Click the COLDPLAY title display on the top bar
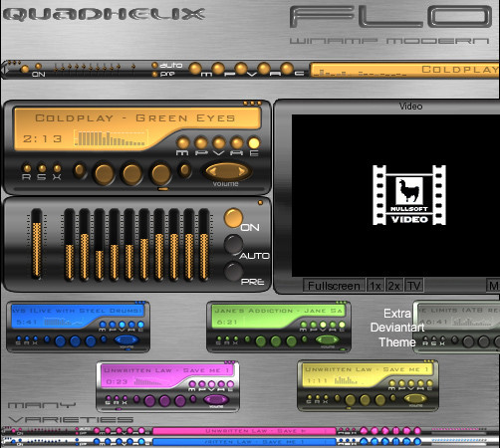Image resolution: width=500 pixels, height=448 pixels. [459, 70]
